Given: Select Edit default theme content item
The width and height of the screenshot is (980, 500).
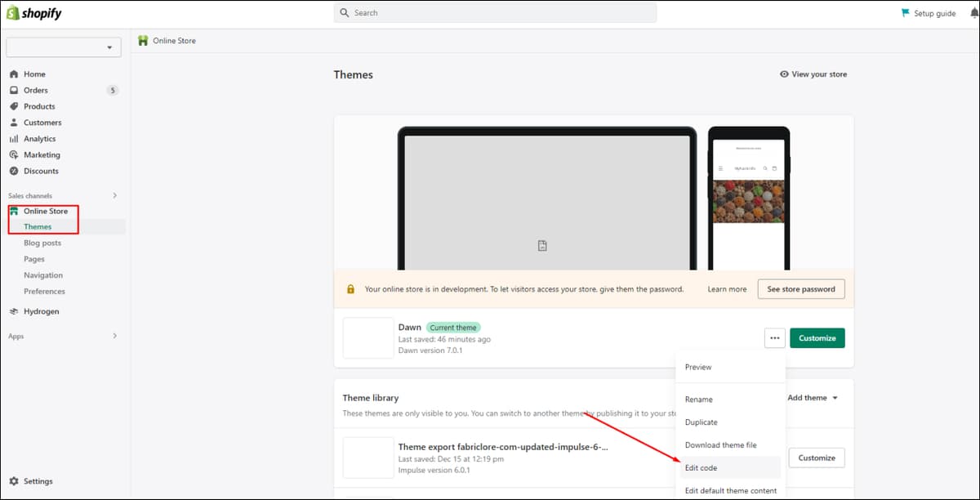Looking at the screenshot, I should [x=730, y=491].
